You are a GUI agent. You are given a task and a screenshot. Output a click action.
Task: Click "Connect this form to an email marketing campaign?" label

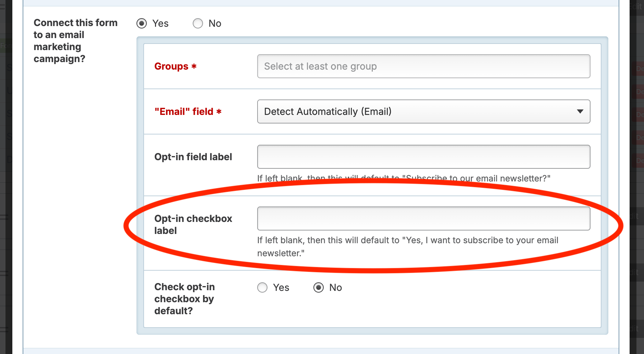pyautogui.click(x=75, y=40)
